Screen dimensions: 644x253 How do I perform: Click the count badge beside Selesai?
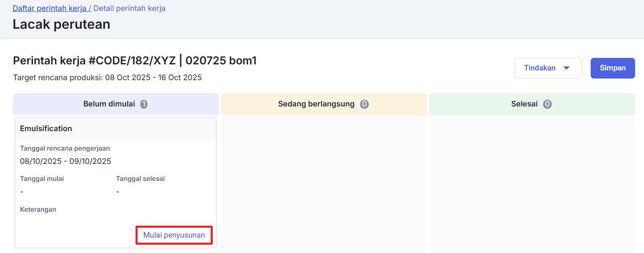[547, 104]
